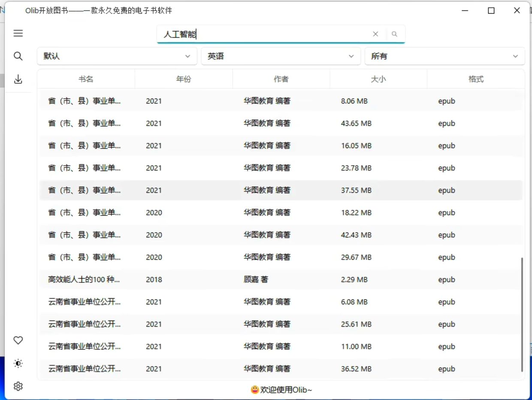Toggle dark mode with the brightness icon
The width and height of the screenshot is (532, 400).
point(18,363)
